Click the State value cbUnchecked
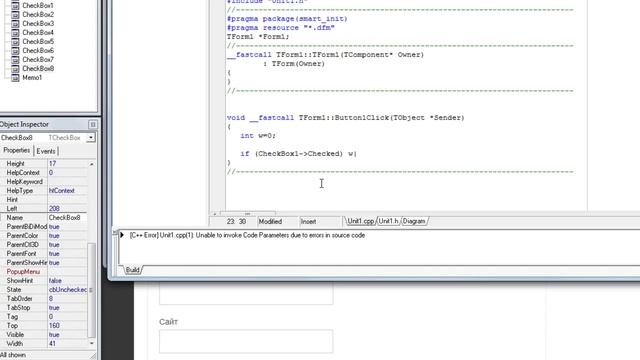 (68, 289)
